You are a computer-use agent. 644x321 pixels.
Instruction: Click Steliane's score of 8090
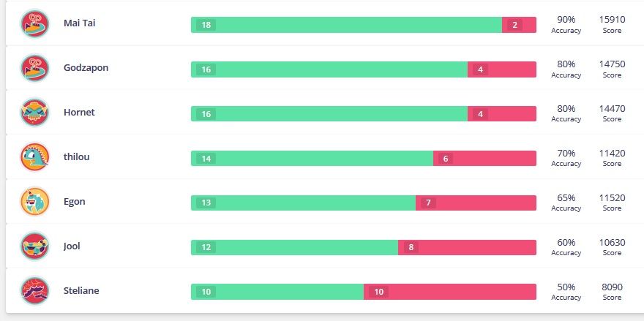coord(612,287)
